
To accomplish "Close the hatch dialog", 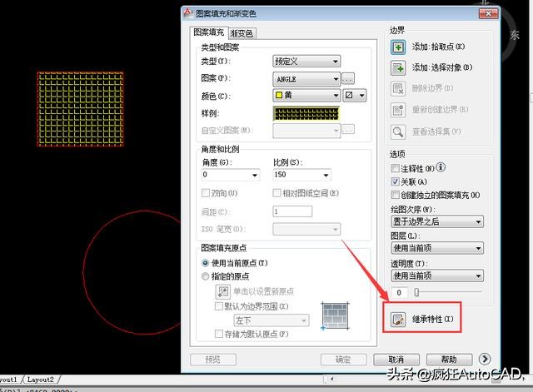I will (488, 13).
